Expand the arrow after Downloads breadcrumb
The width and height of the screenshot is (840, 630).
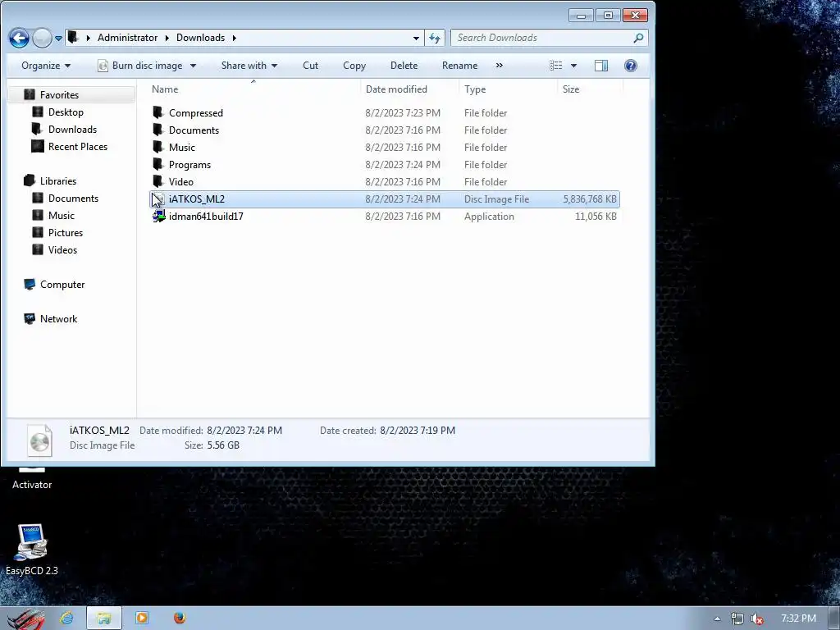pyautogui.click(x=234, y=38)
